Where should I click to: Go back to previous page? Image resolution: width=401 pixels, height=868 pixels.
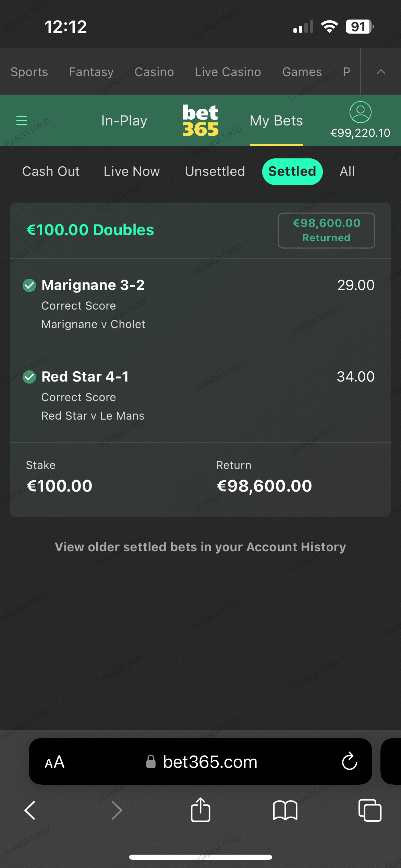tap(30, 810)
